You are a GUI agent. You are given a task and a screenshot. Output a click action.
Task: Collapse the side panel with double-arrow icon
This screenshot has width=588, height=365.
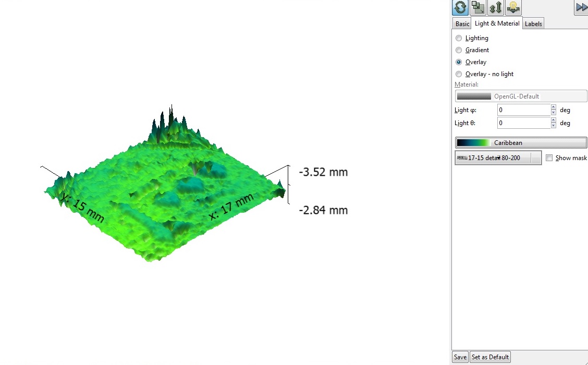pyautogui.click(x=581, y=7)
